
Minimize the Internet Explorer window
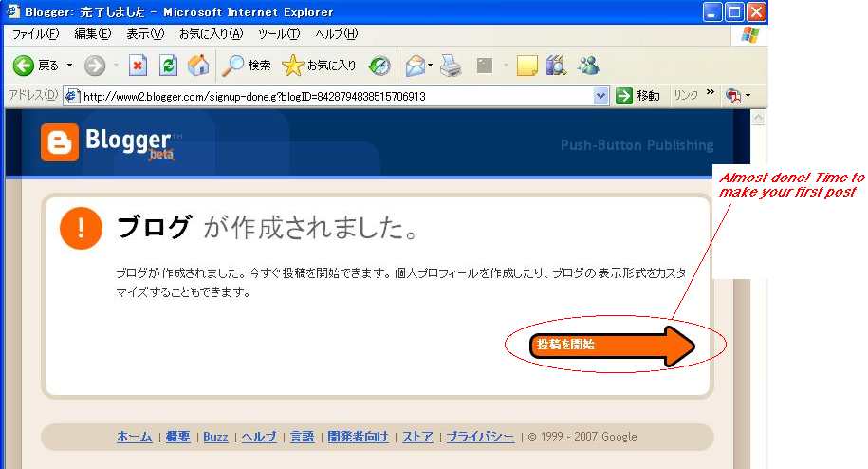[712, 11]
